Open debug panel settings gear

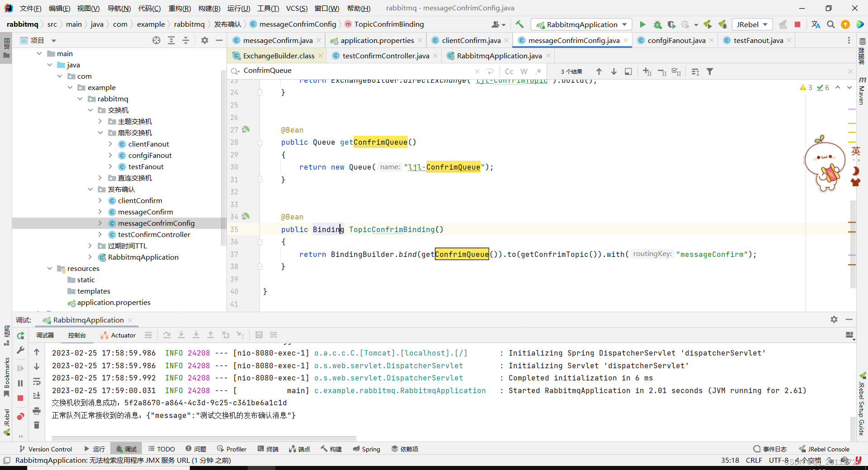pos(834,319)
